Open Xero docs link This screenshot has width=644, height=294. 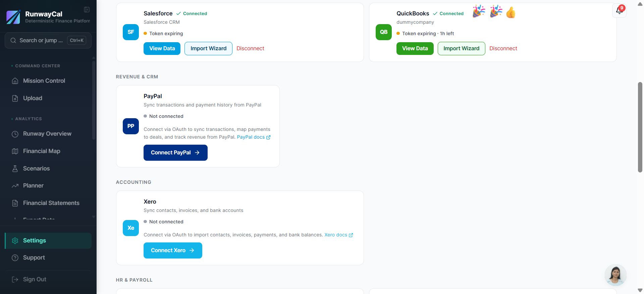(x=338, y=235)
